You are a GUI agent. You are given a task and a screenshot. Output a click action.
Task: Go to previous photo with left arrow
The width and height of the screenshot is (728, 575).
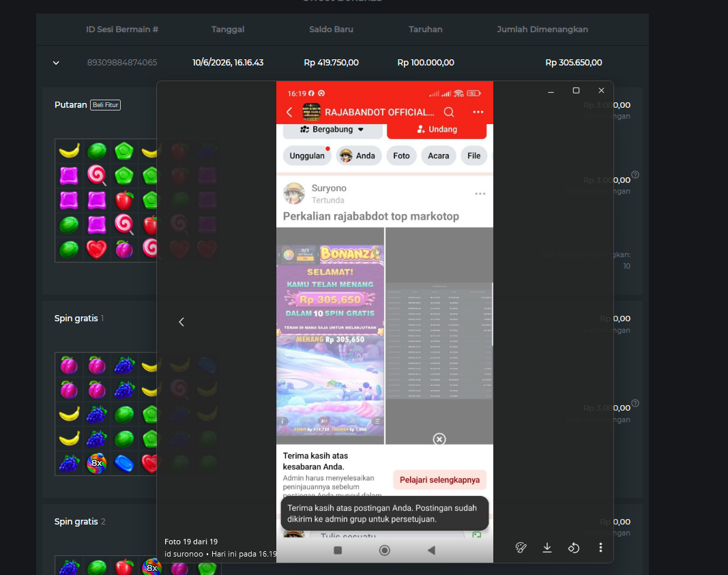point(181,322)
